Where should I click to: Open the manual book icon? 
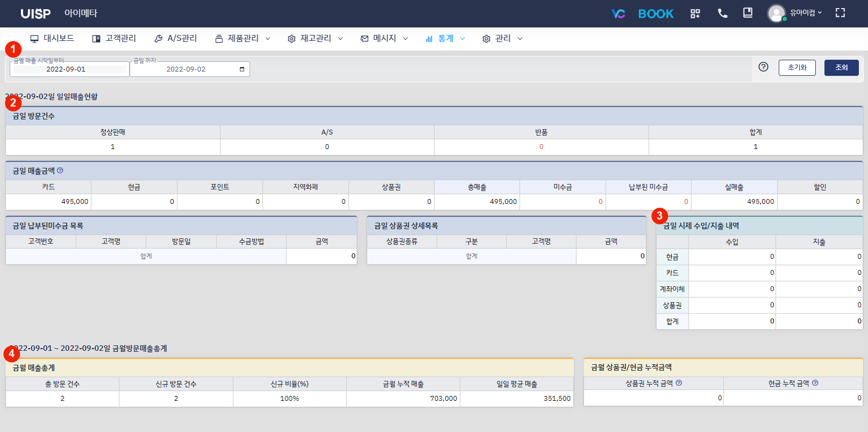coord(748,12)
